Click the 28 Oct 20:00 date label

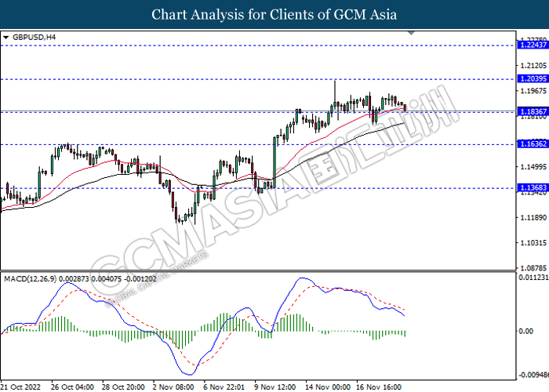(x=123, y=387)
